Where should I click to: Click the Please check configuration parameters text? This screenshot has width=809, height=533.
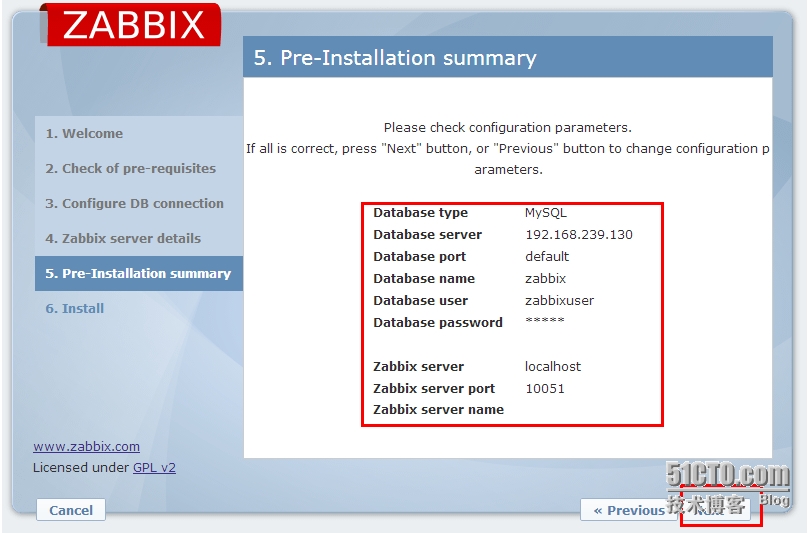[508, 127]
